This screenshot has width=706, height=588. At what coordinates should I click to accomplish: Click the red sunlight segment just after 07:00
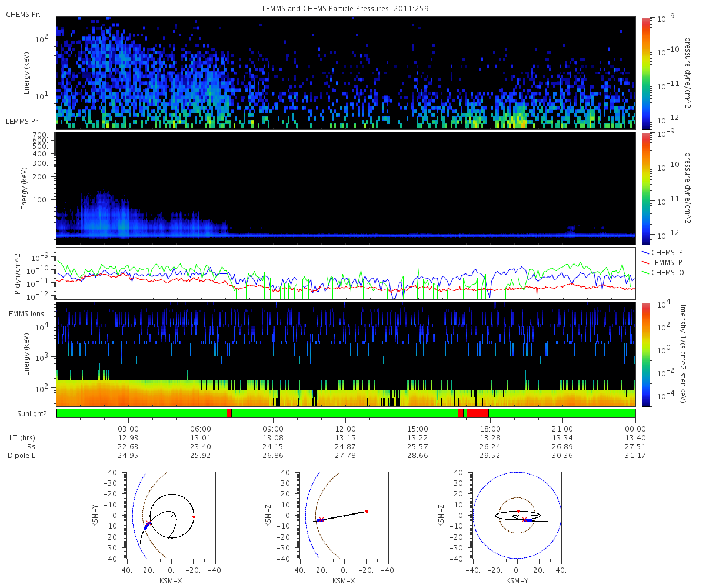coord(229,413)
